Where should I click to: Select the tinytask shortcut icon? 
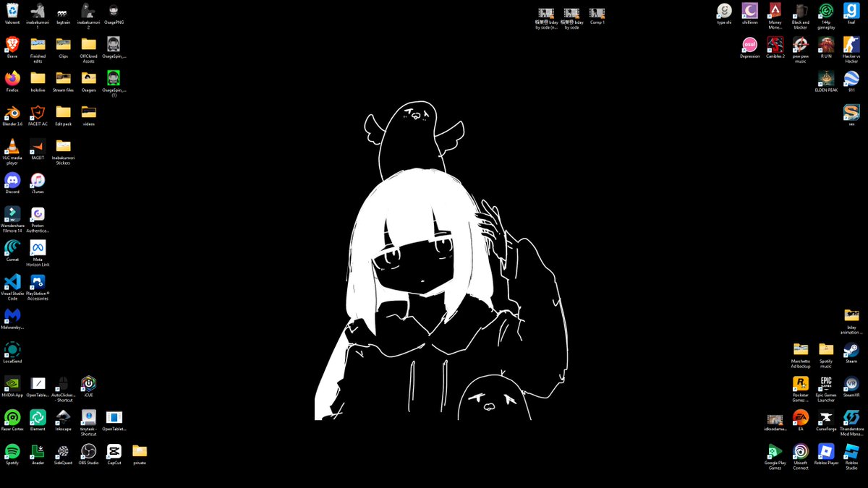88,417
